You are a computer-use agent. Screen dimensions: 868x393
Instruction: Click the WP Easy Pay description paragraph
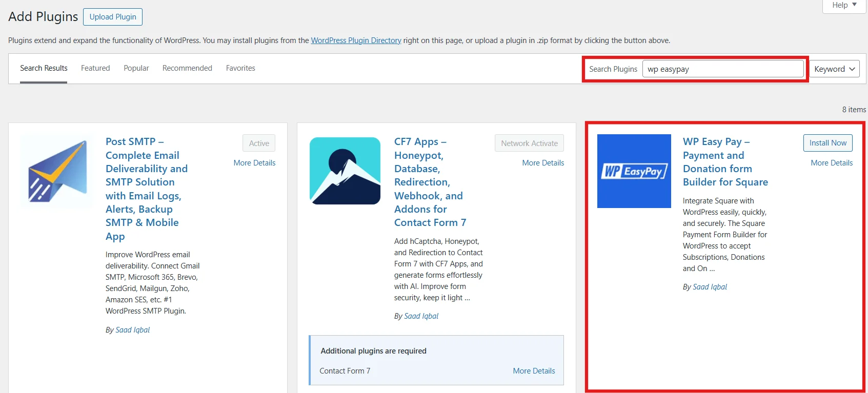725,235
